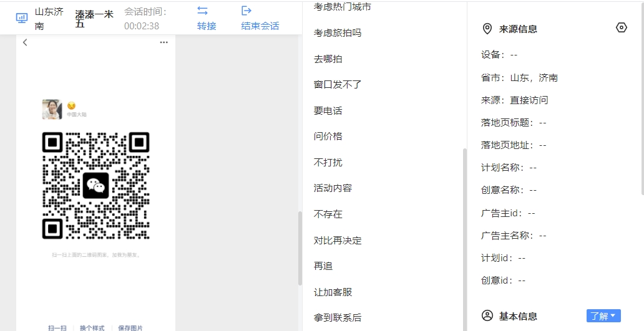
Task: Click the 保存图片 link
Action: pyautogui.click(x=130, y=328)
